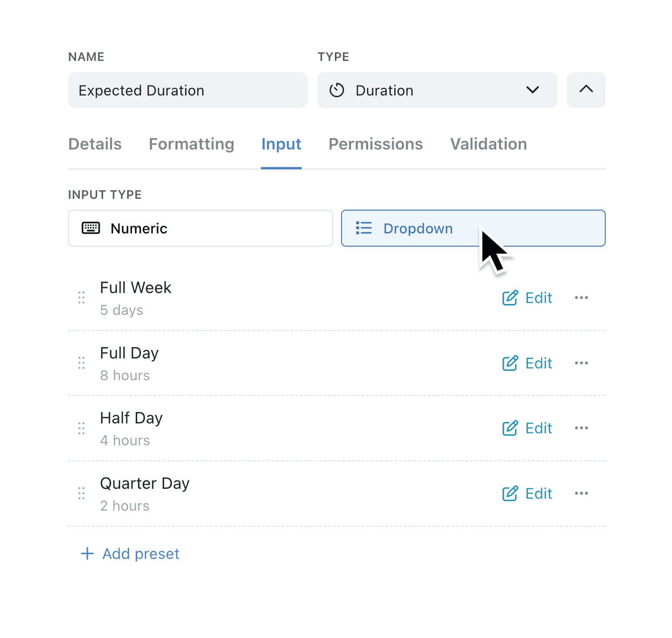Viewport: 672px width, 638px height.
Task: Switch to the Permissions tab
Action: (376, 144)
